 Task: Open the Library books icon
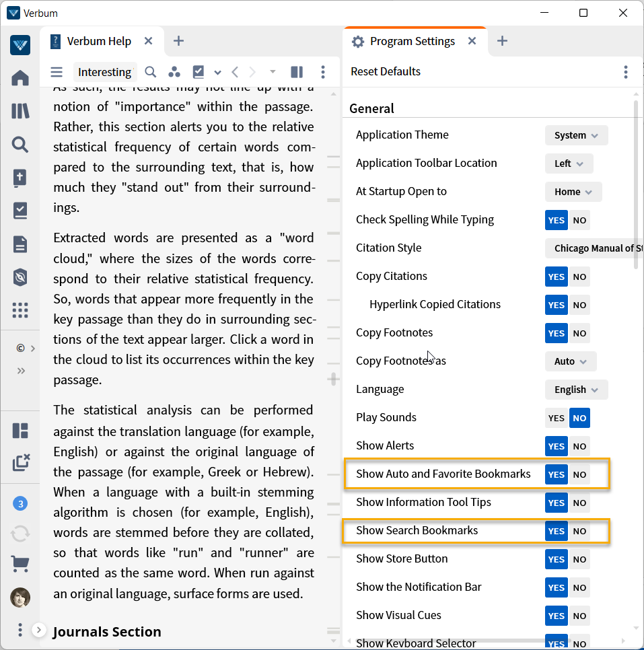20,111
